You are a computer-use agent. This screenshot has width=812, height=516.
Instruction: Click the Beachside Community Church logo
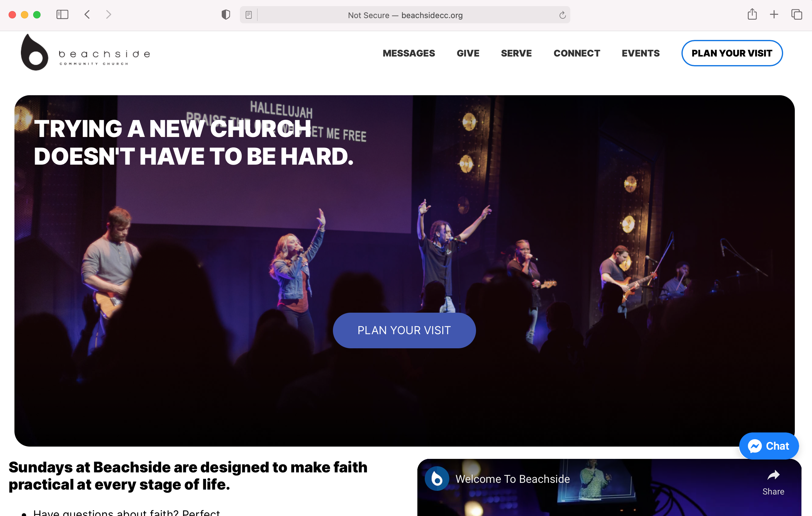point(86,53)
